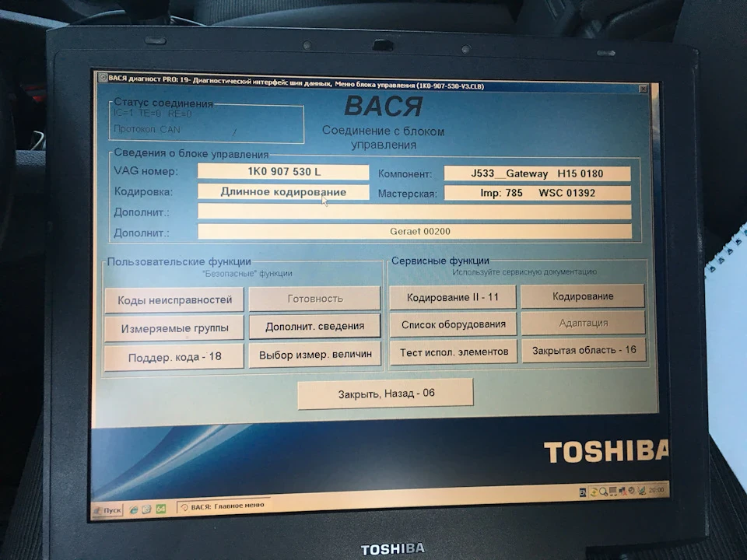Start Тест испол. элементов output test
Viewport: 747px width, 560px height.
tap(454, 352)
